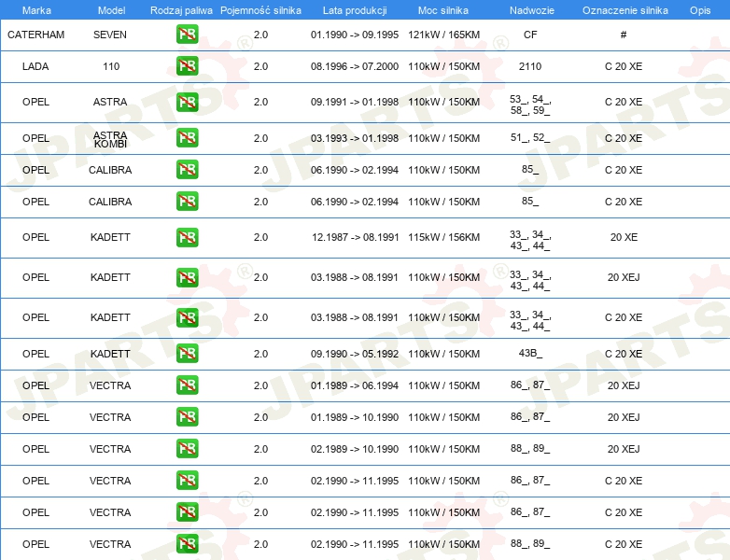The image size is (730, 560).
Task: Click the petrol fuel icon in the Caterham Seven row
Action: pos(187,35)
